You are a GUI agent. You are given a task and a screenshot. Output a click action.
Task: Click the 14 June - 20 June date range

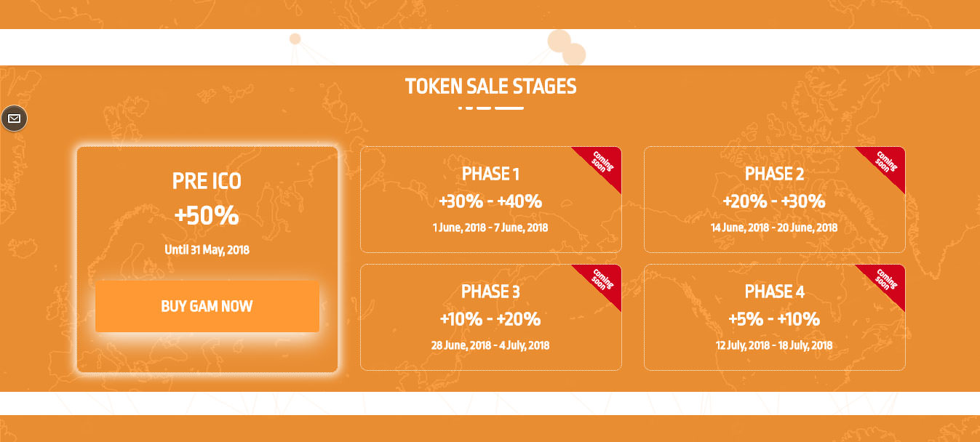pyautogui.click(x=774, y=228)
